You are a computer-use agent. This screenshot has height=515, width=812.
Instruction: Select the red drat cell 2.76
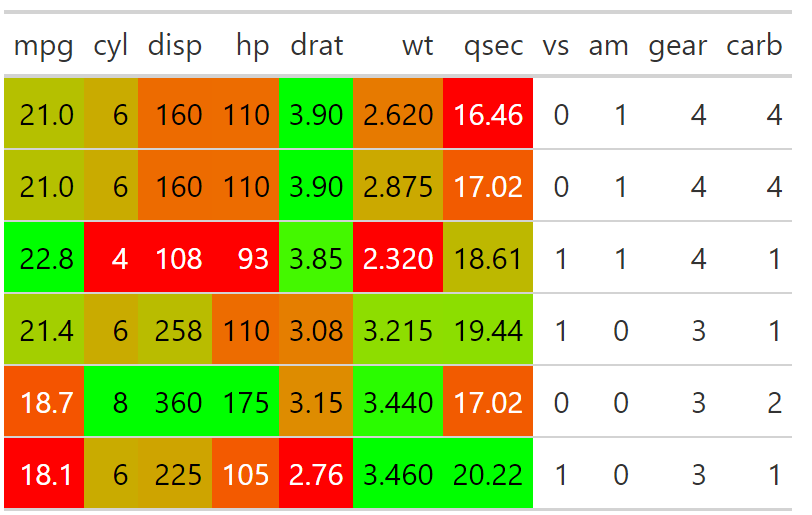(316, 474)
